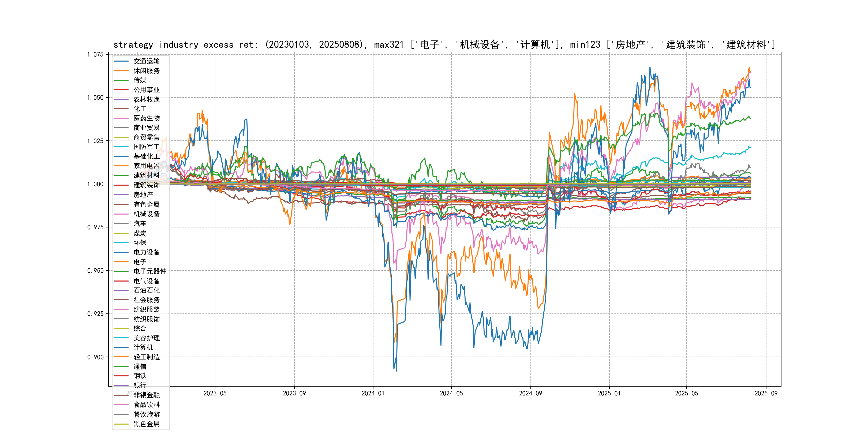868x434 pixels.
Task: Click the 机械设备 pink legend line
Action: coord(121,214)
